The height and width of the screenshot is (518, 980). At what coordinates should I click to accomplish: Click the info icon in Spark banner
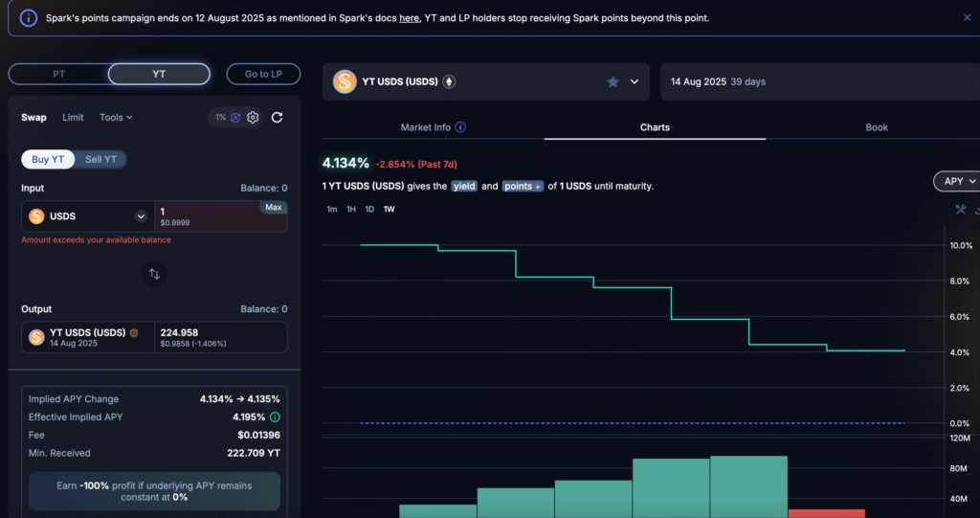28,18
